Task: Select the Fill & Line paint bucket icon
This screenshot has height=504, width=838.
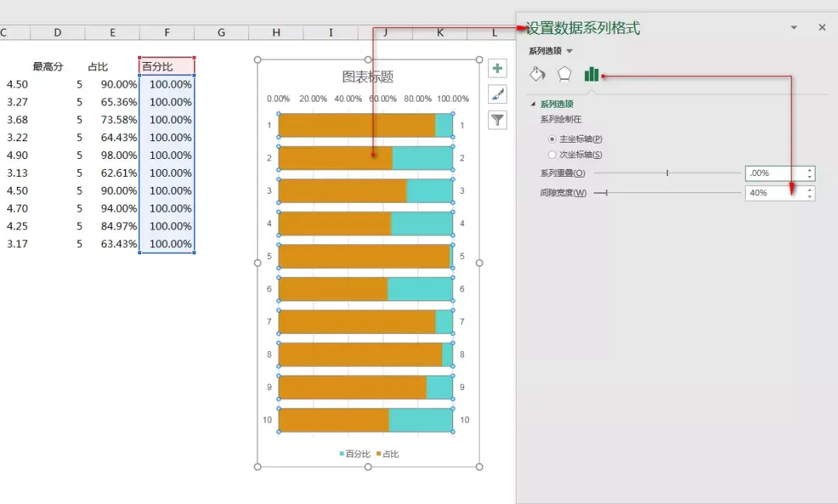Action: 537,74
